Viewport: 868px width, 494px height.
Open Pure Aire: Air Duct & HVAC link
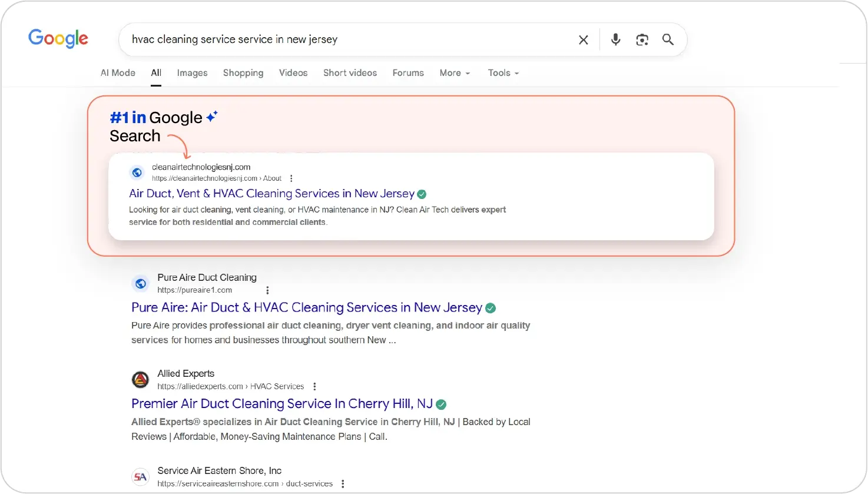tap(306, 307)
